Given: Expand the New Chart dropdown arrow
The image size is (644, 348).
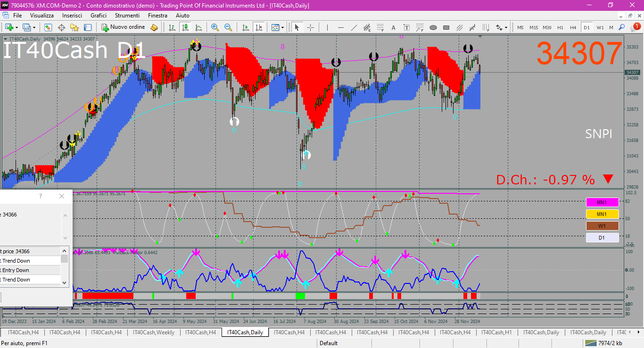Looking at the screenshot, I should (x=17, y=27).
